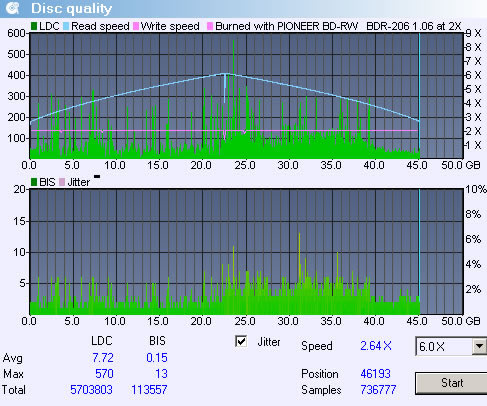487x406 pixels.
Task: Click the read speed peak dip near 22 GB
Action: 225,88
